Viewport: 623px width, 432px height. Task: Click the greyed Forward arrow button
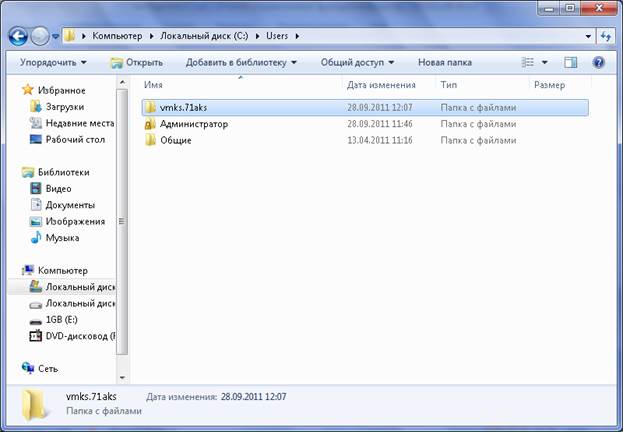click(x=40, y=36)
